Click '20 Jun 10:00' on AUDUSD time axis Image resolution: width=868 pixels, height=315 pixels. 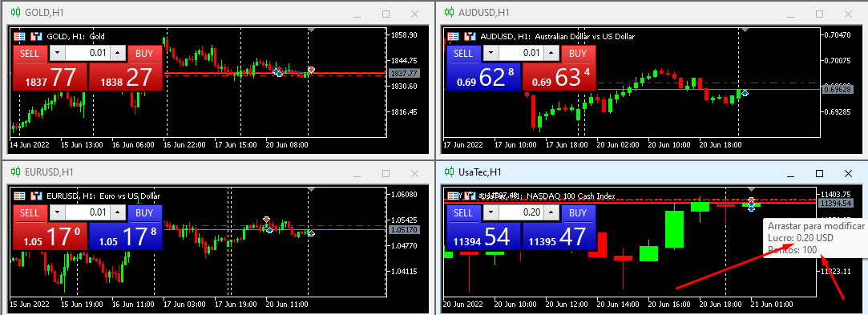[x=669, y=145]
